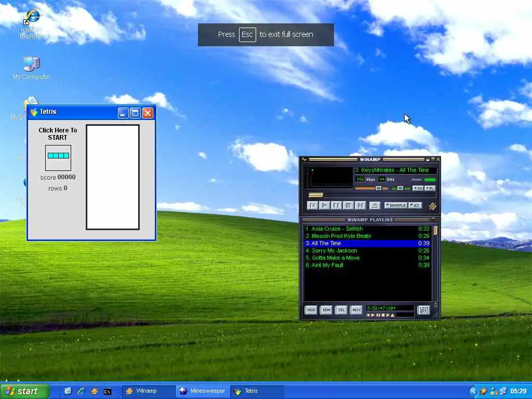This screenshot has height=399, width=532.
Task: Click Winamp quick launch icon in taskbar
Action: tap(95, 391)
